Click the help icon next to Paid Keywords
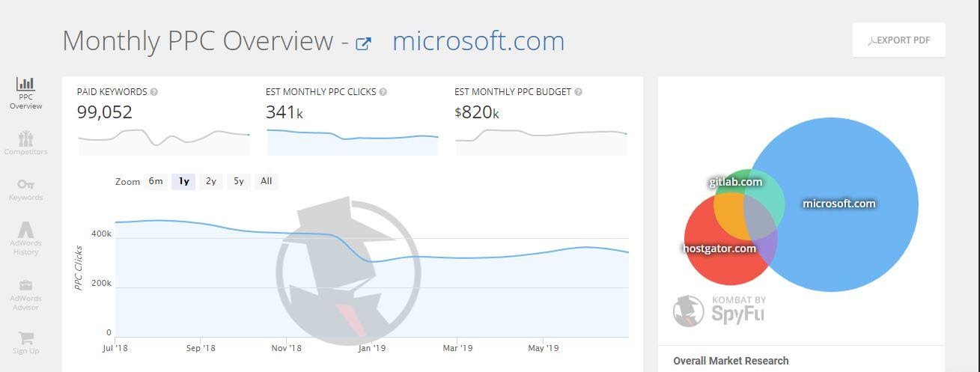Image resolution: width=980 pixels, height=372 pixels. tap(154, 92)
